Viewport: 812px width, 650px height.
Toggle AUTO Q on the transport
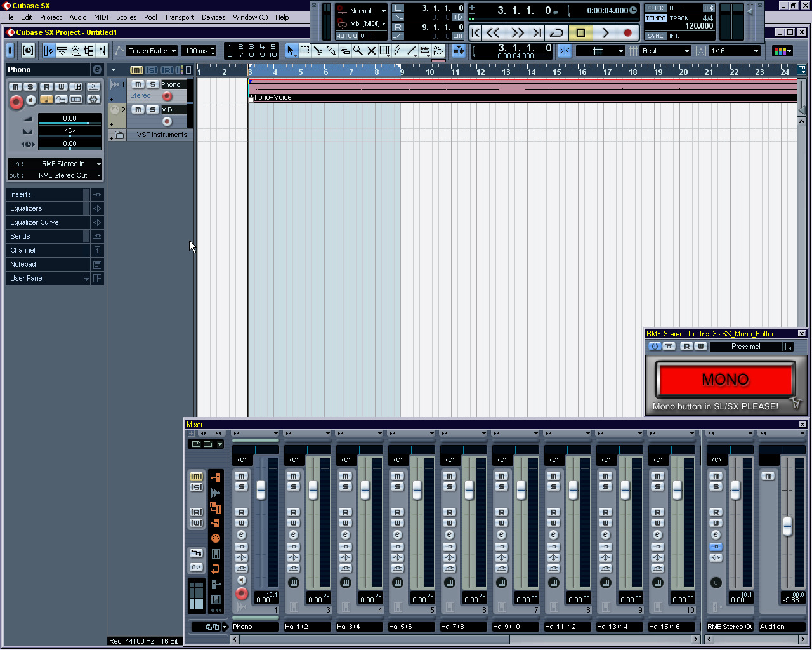[346, 36]
